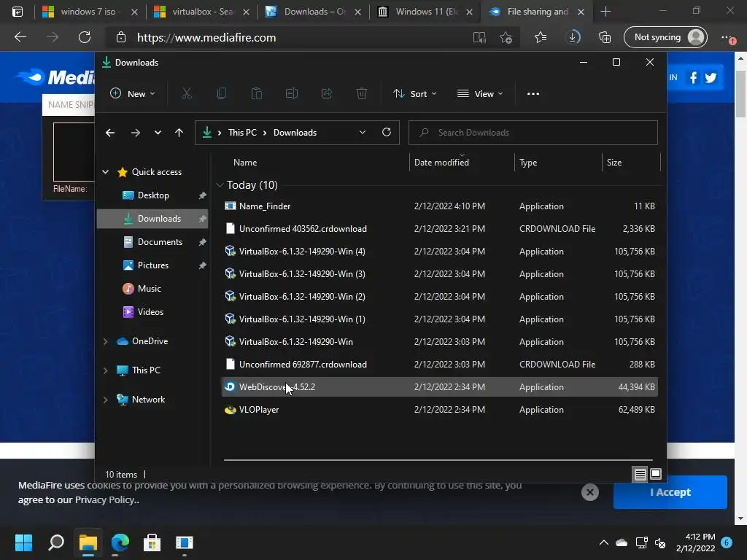This screenshot has width=747, height=560.
Task: Switch to details view layout icon
Action: tap(640, 474)
